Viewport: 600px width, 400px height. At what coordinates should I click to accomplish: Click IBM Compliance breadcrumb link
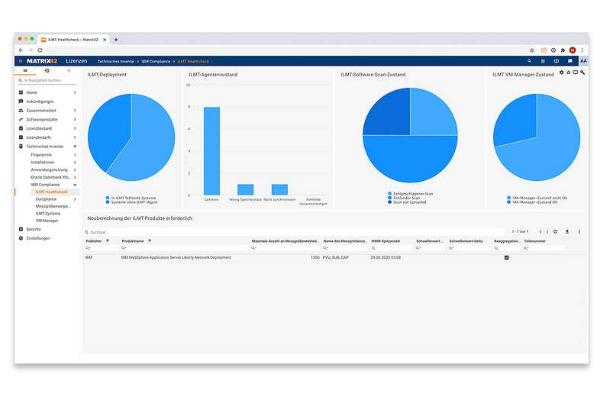156,61
